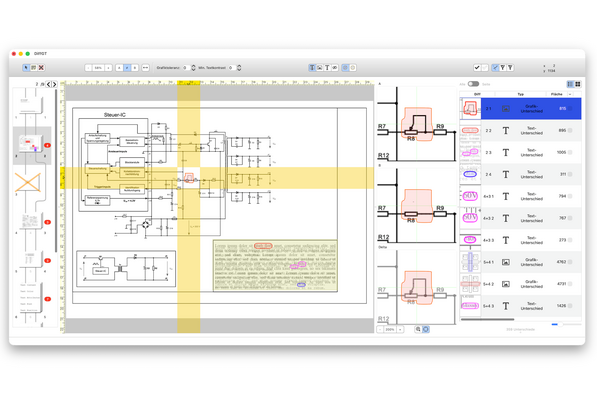Sort by the Fläche column header
This screenshot has width=597, height=398.
click(x=556, y=94)
